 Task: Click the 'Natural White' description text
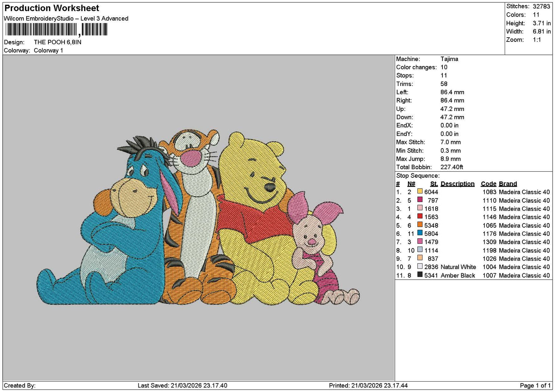click(x=458, y=267)
